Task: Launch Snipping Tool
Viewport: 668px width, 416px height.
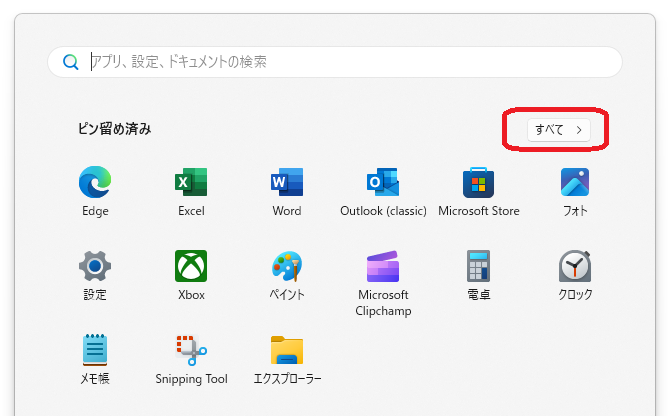Action: coord(191,350)
